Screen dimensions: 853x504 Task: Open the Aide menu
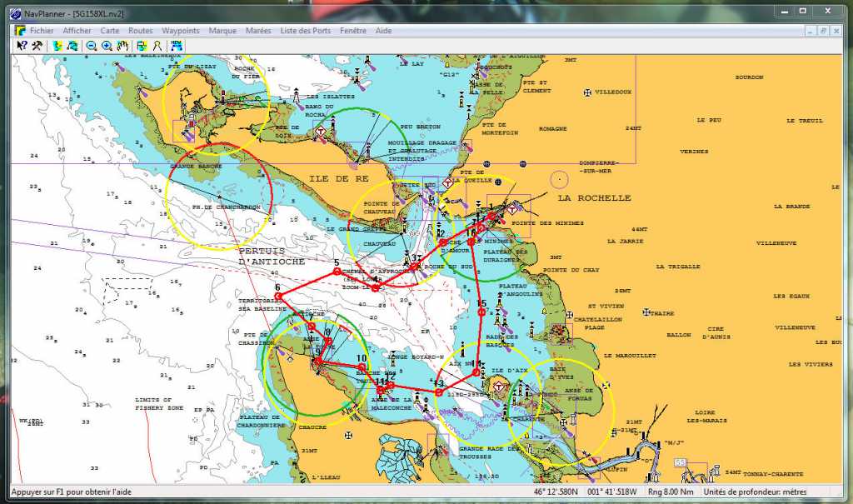384,31
